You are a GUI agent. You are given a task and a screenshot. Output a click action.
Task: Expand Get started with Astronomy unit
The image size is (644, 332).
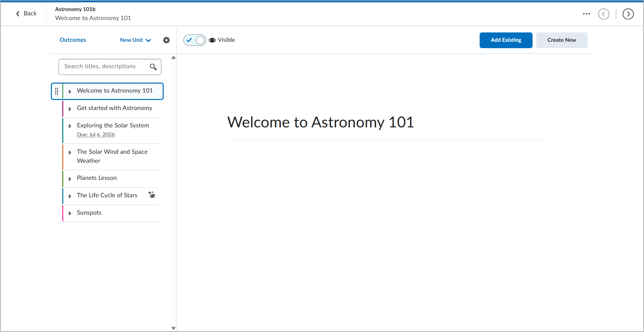pos(70,109)
